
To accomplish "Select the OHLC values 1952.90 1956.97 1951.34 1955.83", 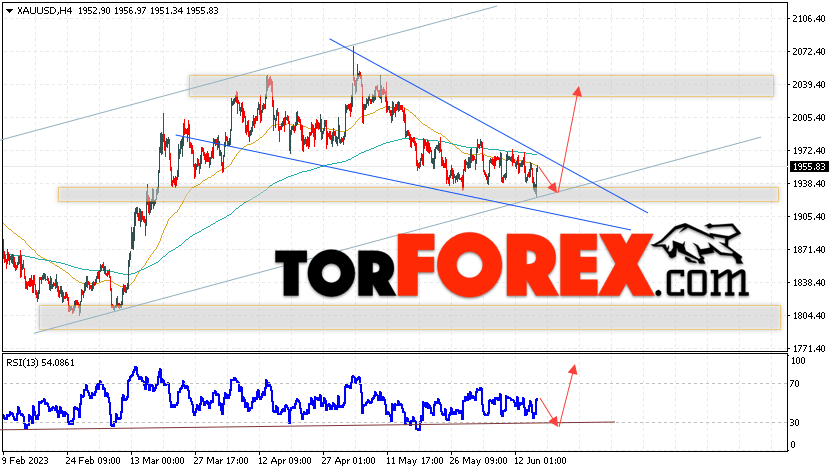I will click(x=148, y=11).
